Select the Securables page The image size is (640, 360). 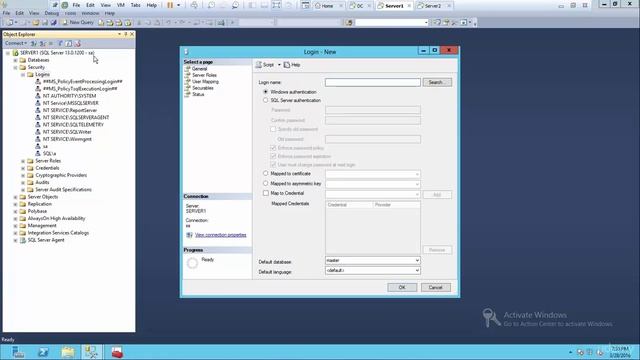tap(202, 88)
